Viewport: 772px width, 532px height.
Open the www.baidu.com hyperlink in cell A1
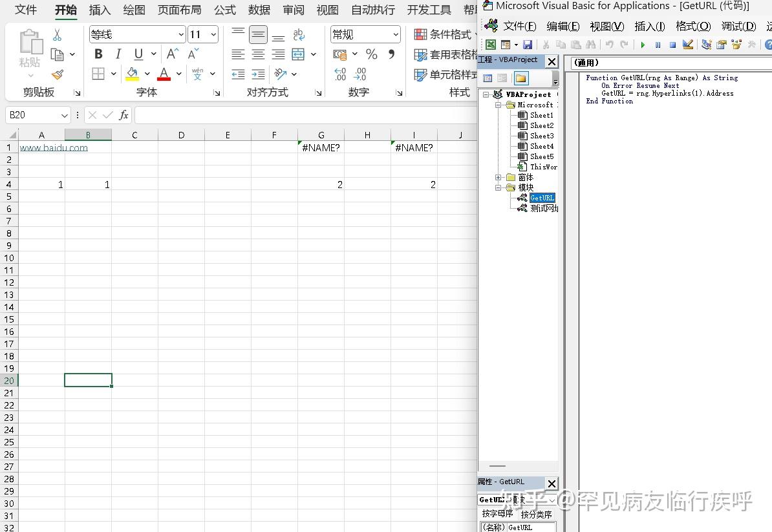(54, 147)
